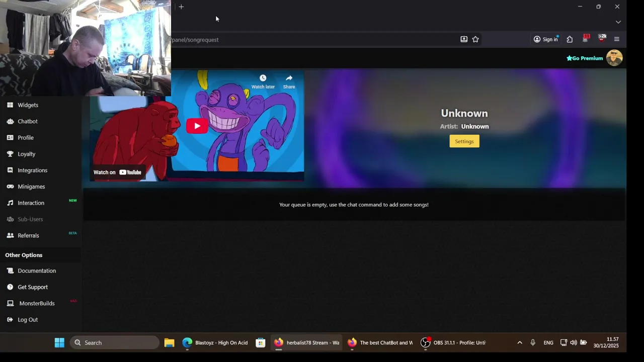Image resolution: width=644 pixels, height=362 pixels.
Task: Click Watch later on the video
Action: coord(263,81)
